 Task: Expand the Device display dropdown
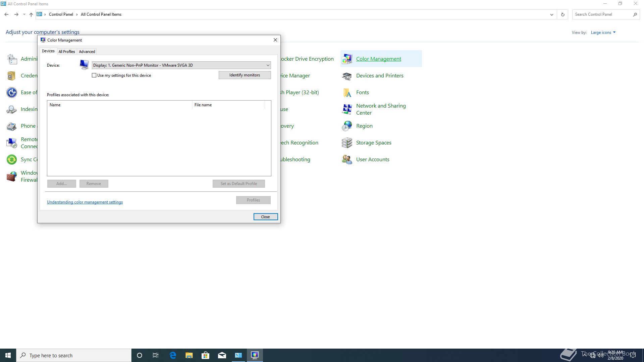tap(268, 65)
